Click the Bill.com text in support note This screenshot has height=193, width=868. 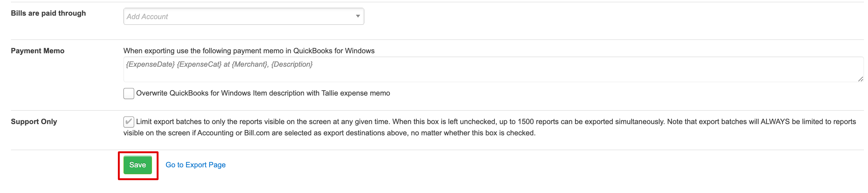[257, 133]
